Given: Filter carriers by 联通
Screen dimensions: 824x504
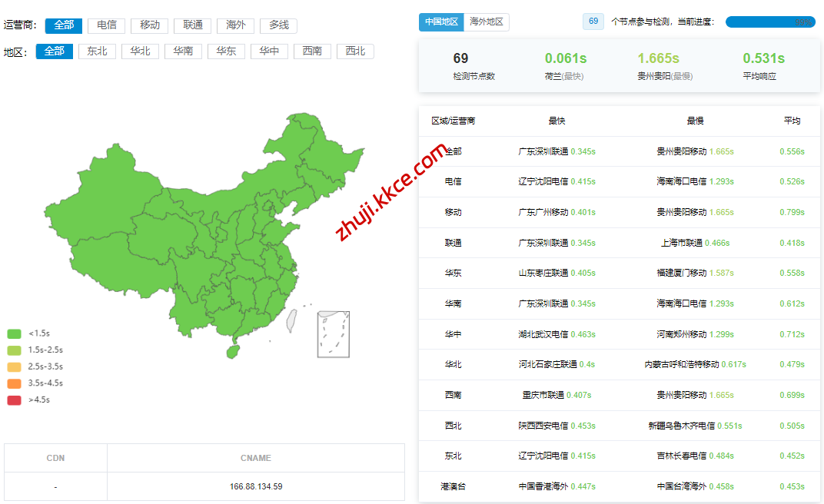Looking at the screenshot, I should pos(192,25).
